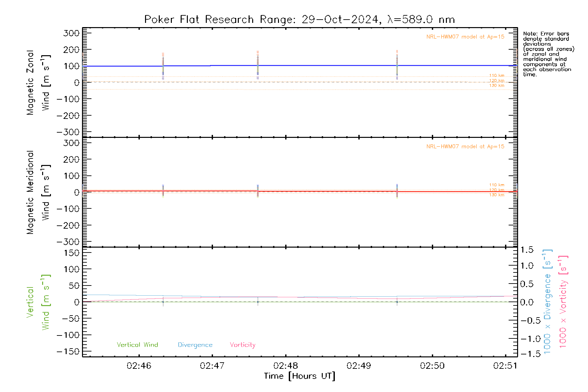Click the 02:51 time tick label

coord(505,366)
